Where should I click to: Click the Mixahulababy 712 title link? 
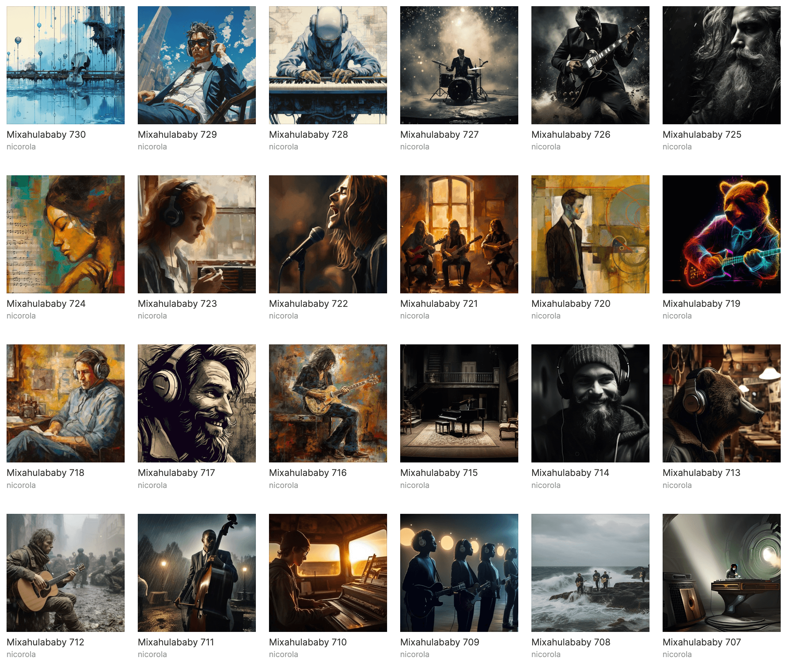[45, 642]
